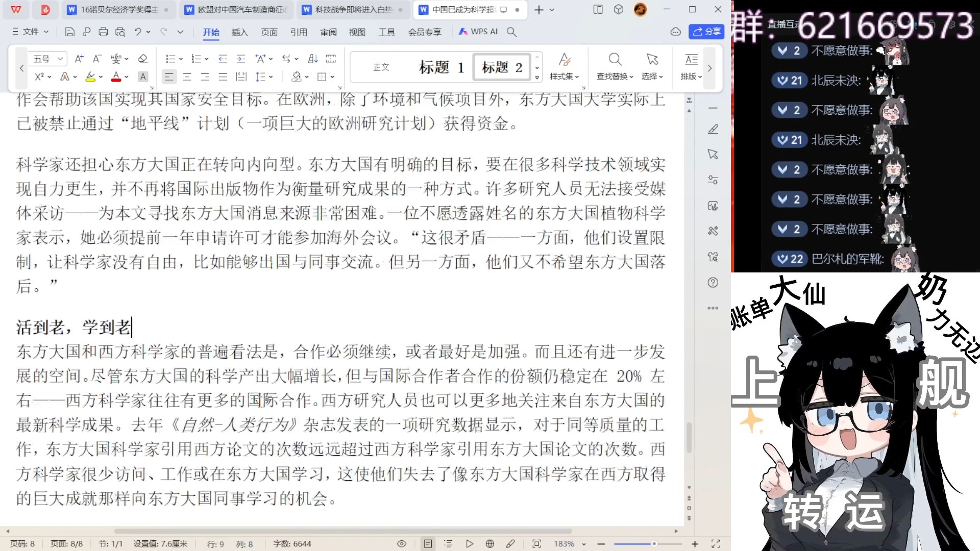Image resolution: width=980 pixels, height=551 pixels.
Task: Apply text effects icon
Action: pos(65,77)
